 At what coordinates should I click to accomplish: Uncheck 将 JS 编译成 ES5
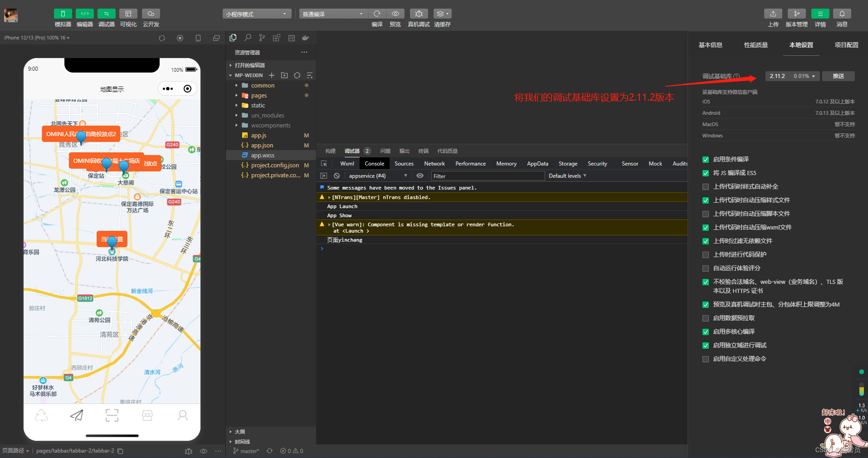coord(706,173)
